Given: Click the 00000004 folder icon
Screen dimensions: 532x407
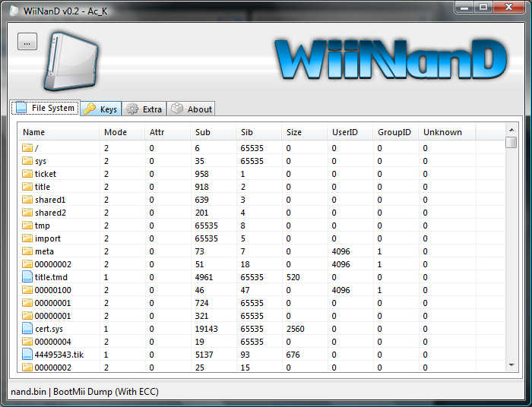Looking at the screenshot, I should (27, 341).
